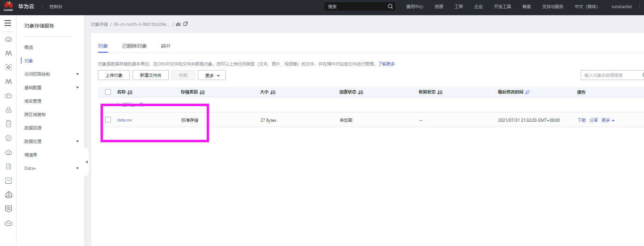This screenshot has width=644, height=246.
Task: Open 工单 in top navigation
Action: pos(459,6)
